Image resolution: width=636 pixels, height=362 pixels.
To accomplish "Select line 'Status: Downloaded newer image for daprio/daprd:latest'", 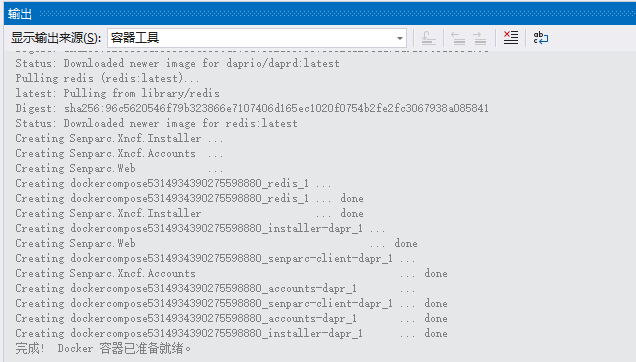I will [177, 63].
